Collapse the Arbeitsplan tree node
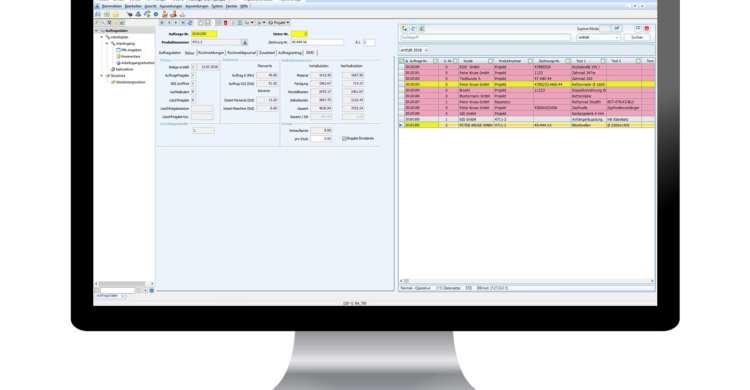The height and width of the screenshot is (390, 750). pyautogui.click(x=101, y=37)
